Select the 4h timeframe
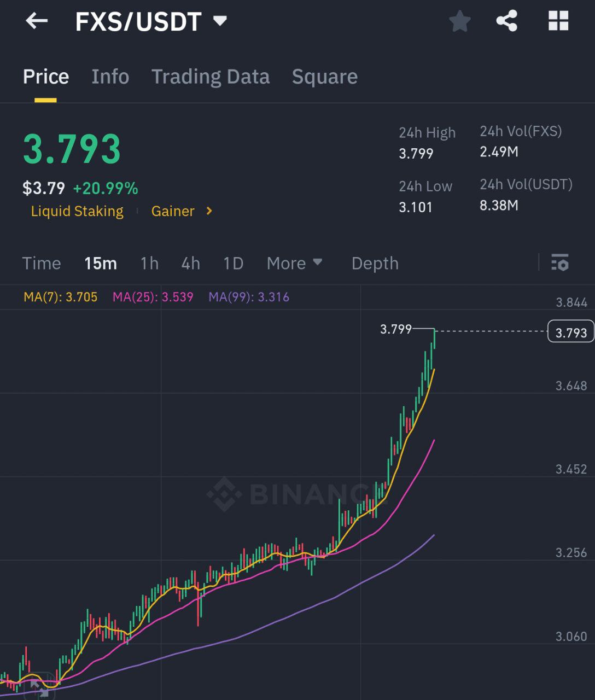The image size is (595, 700). pos(191,263)
